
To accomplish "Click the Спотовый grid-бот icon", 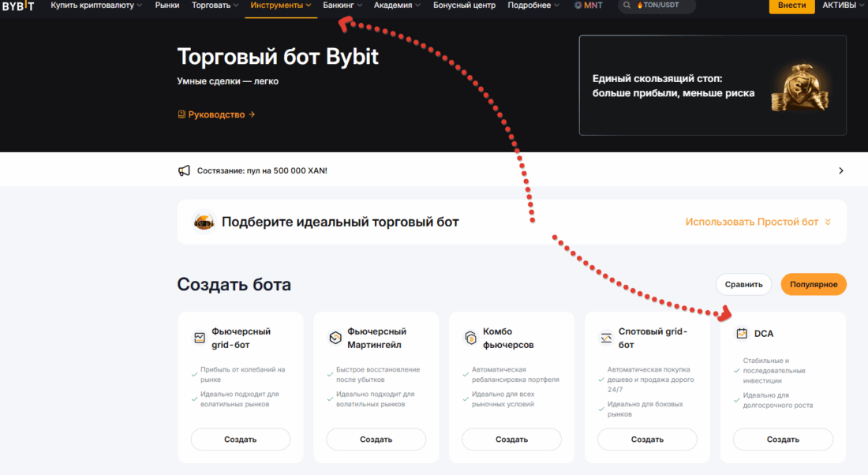I will pos(606,338).
